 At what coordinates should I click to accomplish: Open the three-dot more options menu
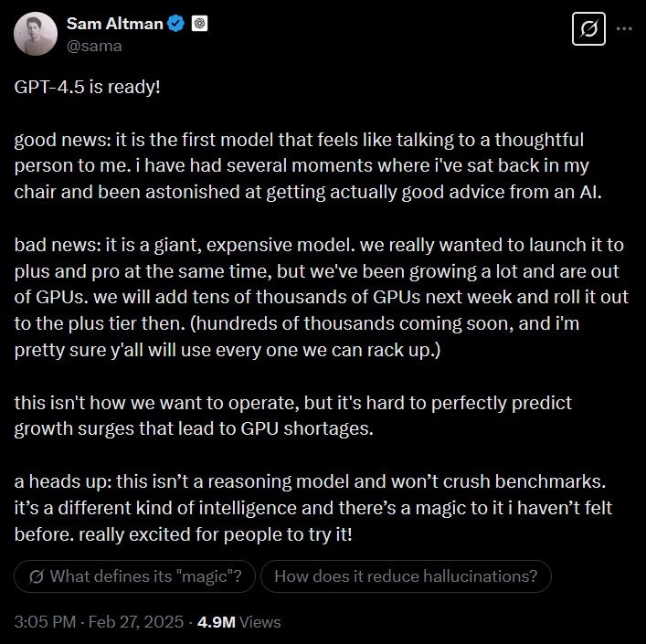(625, 28)
